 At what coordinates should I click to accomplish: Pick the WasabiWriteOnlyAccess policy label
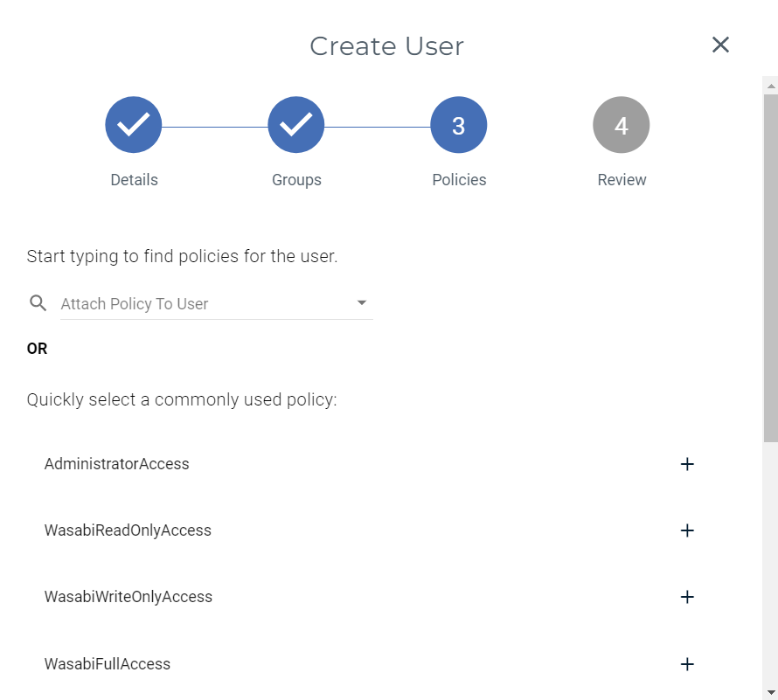pyautogui.click(x=129, y=597)
